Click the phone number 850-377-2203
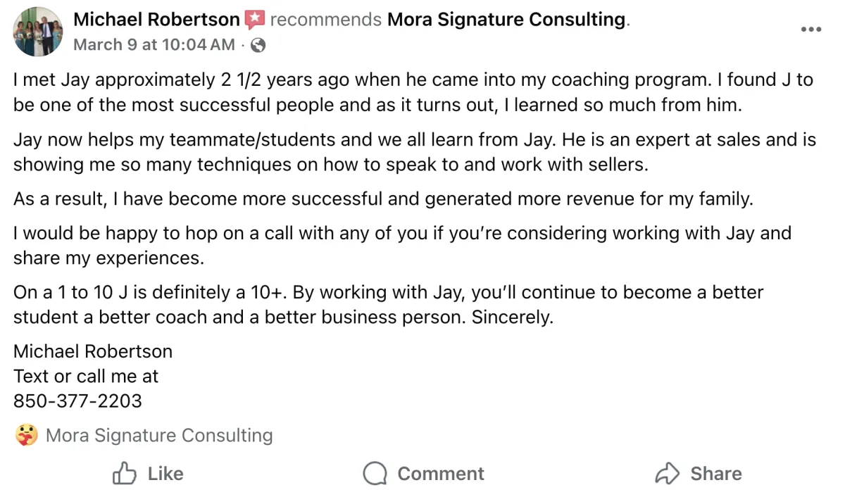Image resolution: width=845 pixels, height=504 pixels. coord(77,401)
